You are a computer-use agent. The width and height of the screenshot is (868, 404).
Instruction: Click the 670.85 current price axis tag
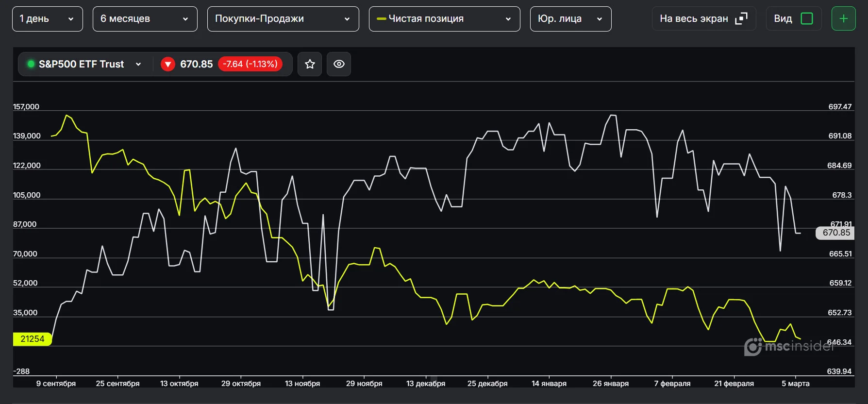tap(835, 233)
